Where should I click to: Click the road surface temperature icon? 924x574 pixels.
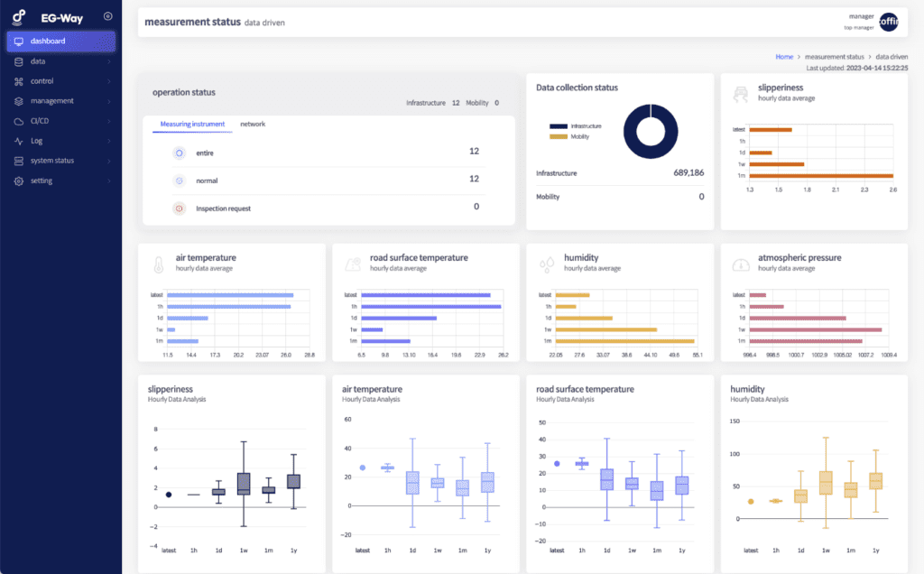click(x=352, y=264)
